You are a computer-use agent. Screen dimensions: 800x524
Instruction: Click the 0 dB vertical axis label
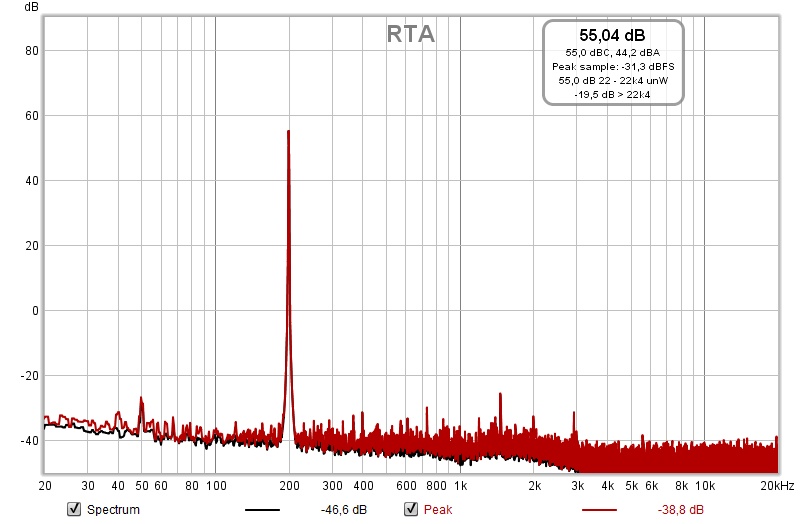[x=34, y=311]
